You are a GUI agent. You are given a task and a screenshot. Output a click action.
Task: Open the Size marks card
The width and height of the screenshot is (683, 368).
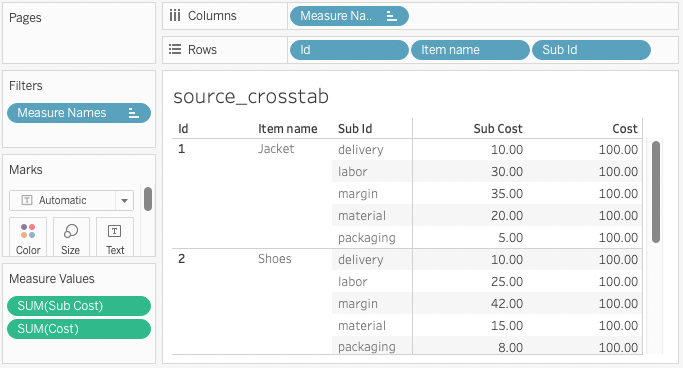point(71,238)
